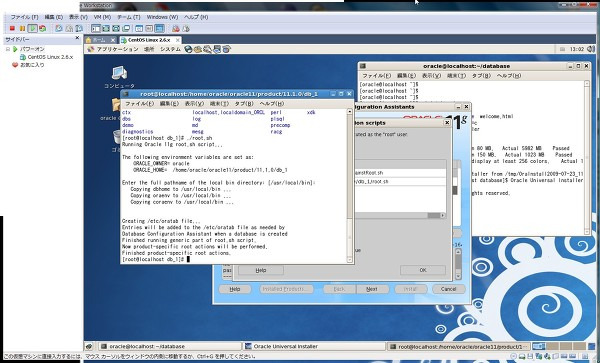The height and width of the screenshot is (363, 600).
Task: Switch to the CentOS Linux 2.6.x tab
Action: coord(150,40)
